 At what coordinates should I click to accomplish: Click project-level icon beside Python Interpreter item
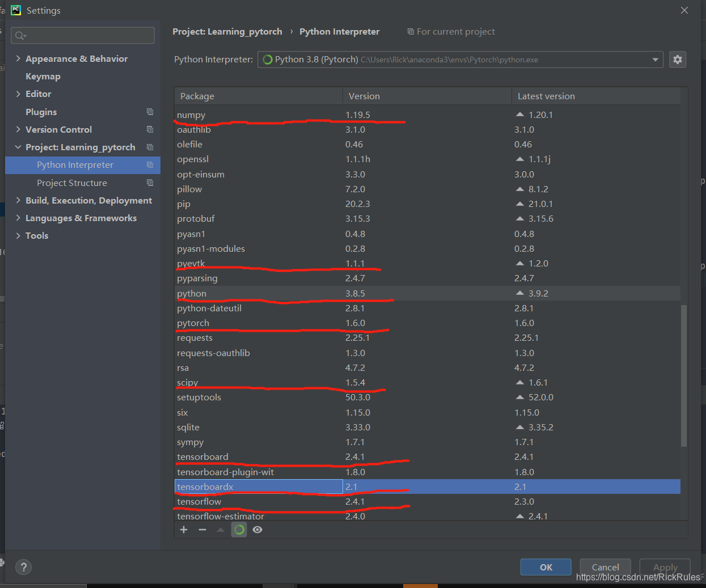(150, 164)
